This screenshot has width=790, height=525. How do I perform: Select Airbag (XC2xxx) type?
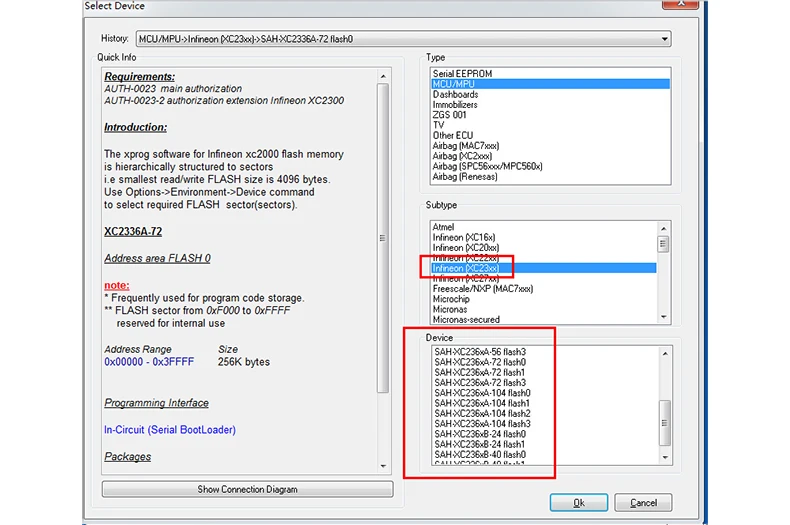[550, 156]
